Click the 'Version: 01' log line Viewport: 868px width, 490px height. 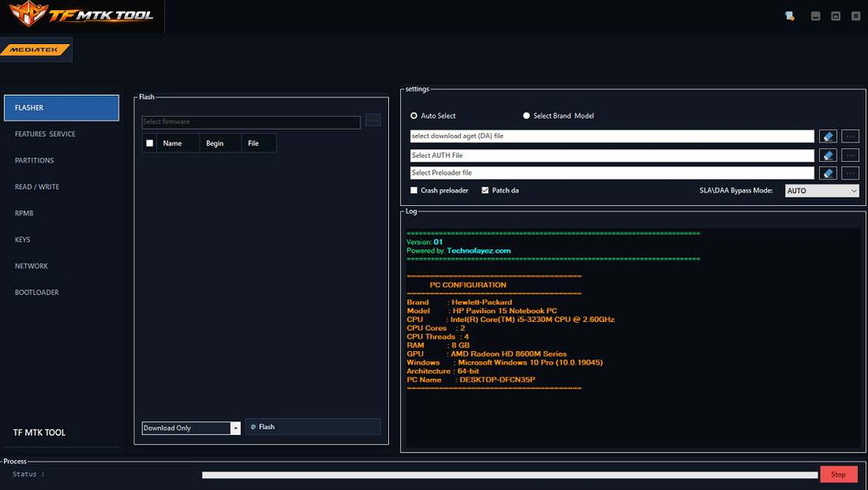point(425,242)
